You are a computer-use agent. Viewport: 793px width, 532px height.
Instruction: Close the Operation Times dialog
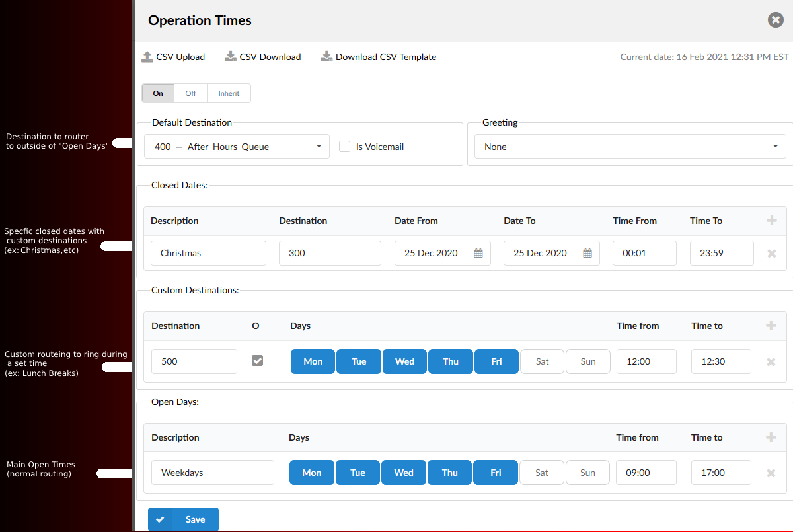[776, 20]
